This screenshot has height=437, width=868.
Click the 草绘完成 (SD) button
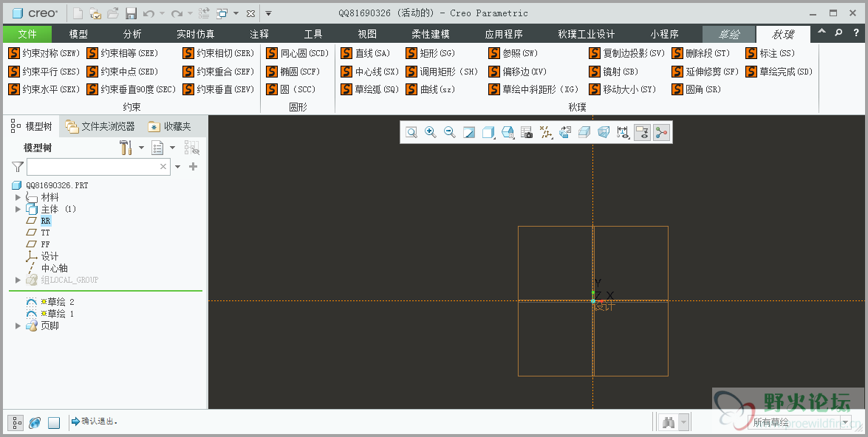tap(779, 72)
